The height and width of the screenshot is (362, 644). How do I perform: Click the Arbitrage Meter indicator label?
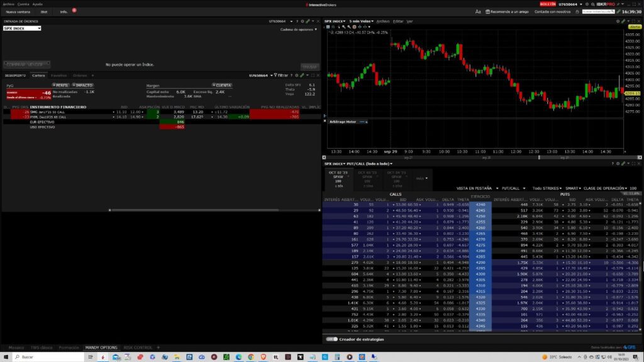tap(343, 122)
